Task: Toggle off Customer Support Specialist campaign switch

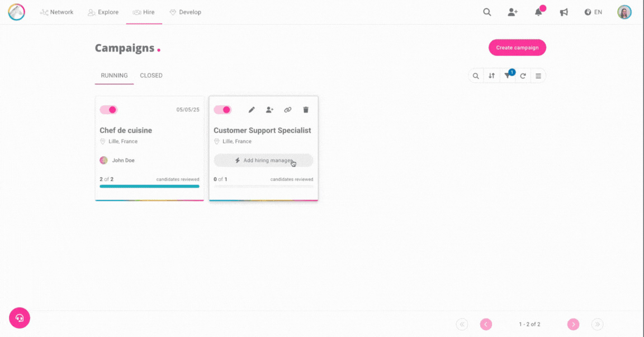Action: coord(222,110)
